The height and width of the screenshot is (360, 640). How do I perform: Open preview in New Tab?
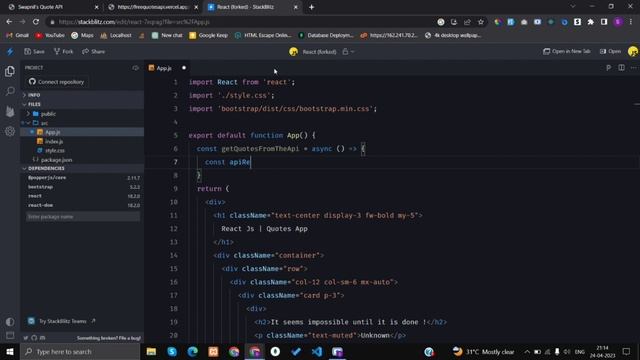pyautogui.click(x=567, y=51)
